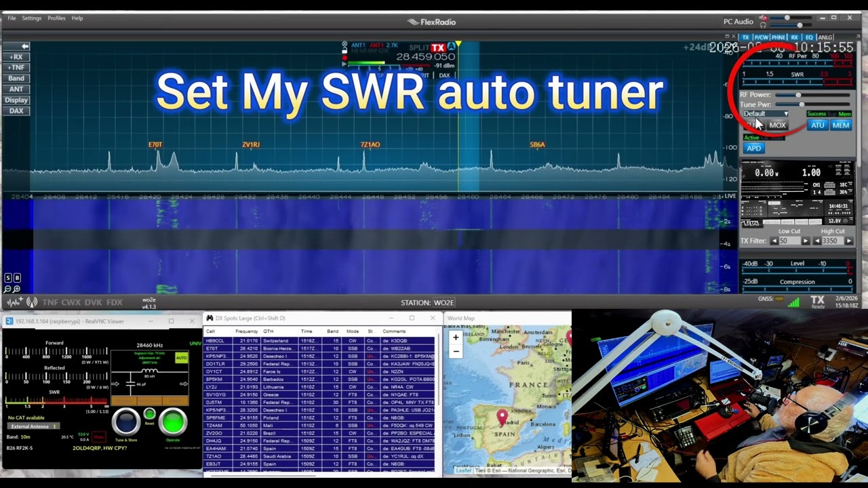Viewport: 868px width, 488px height.
Task: Open the DAX panadapter menu
Action: pyautogui.click(x=16, y=111)
